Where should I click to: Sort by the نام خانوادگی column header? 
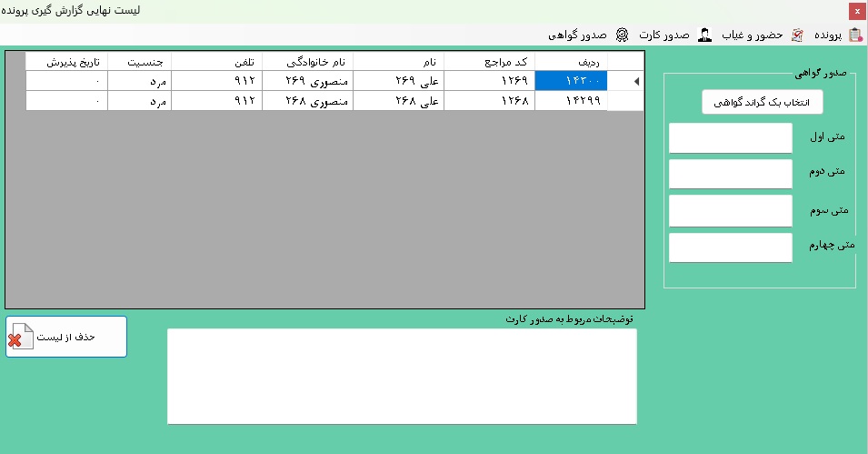[x=307, y=61]
